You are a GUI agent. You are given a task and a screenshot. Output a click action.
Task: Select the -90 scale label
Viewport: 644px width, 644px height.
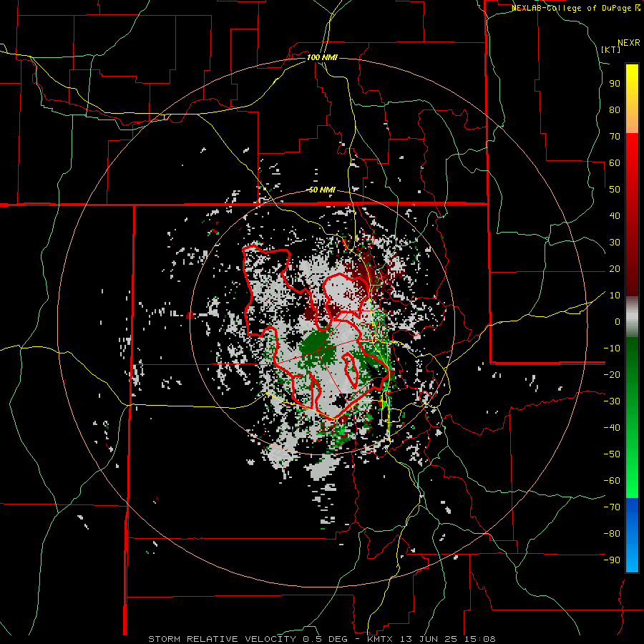click(x=612, y=560)
